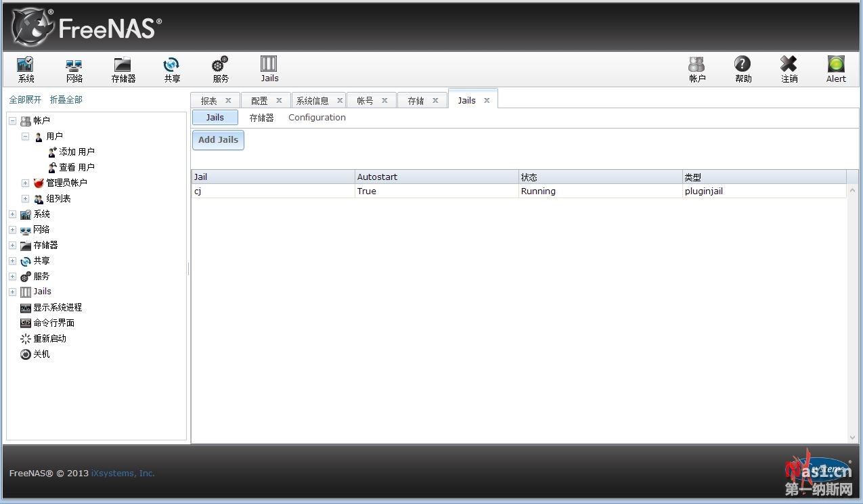
Task: Open the 网络 toolbar icon
Action: tap(74, 70)
